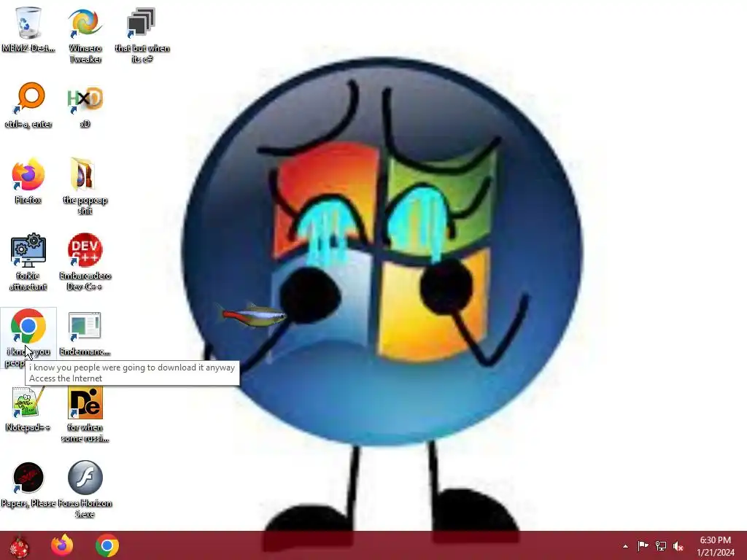The width and height of the screenshot is (747, 560).
Task: Launch Firefox from the taskbar
Action: pyautogui.click(x=62, y=545)
